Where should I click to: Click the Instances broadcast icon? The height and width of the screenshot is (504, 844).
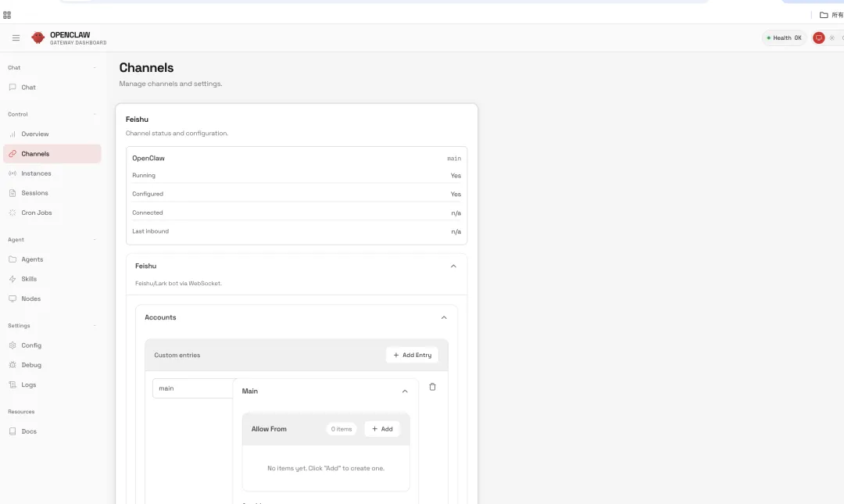[x=13, y=173]
